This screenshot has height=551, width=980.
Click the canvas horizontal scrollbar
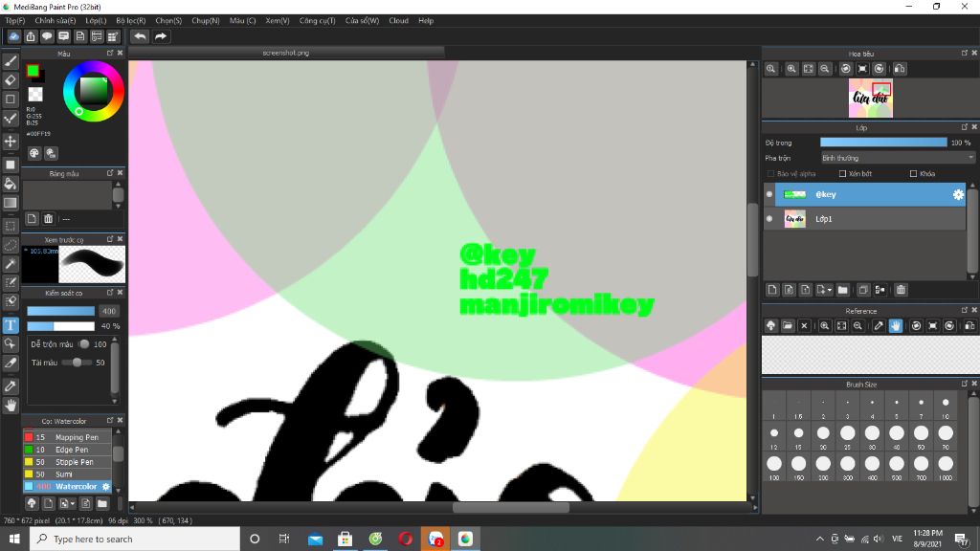tap(511, 507)
